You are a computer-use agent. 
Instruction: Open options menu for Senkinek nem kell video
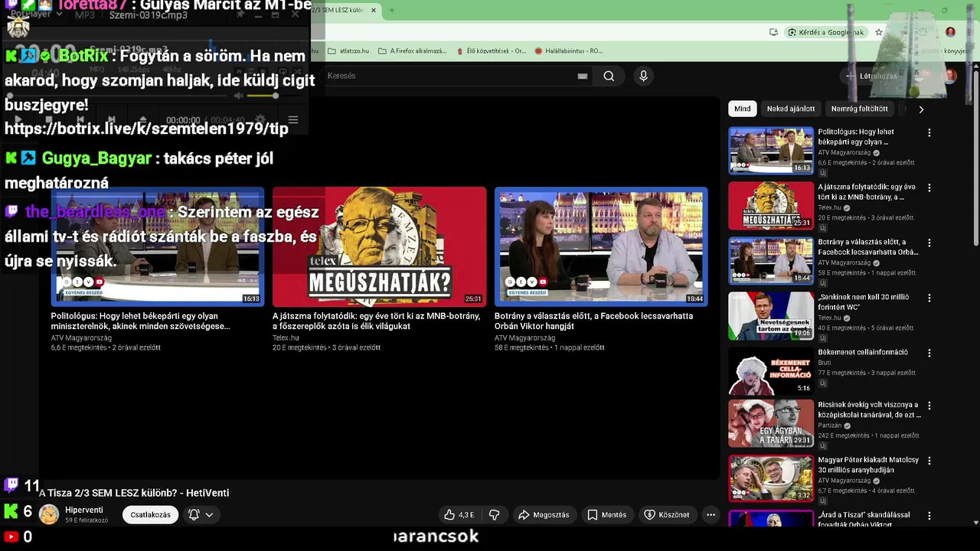[929, 298]
